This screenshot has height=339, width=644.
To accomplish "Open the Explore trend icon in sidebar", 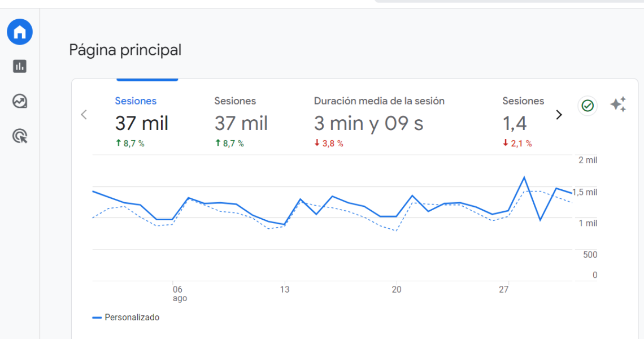I will (20, 101).
